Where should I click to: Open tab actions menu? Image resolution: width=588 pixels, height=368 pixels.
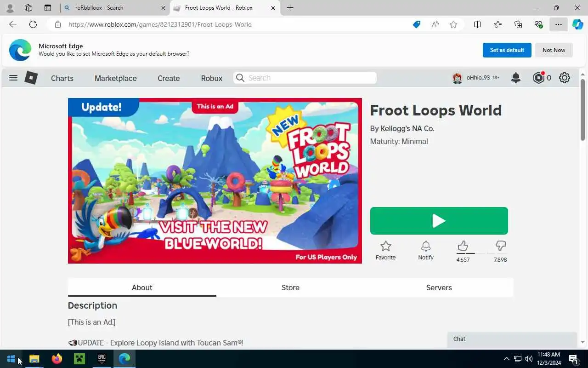(x=48, y=8)
